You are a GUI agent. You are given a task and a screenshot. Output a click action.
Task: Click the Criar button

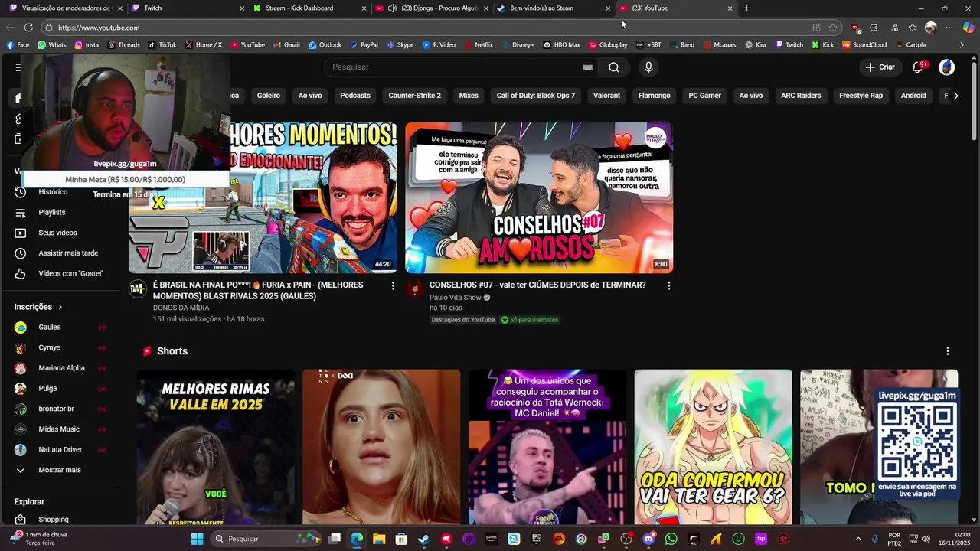coord(880,67)
